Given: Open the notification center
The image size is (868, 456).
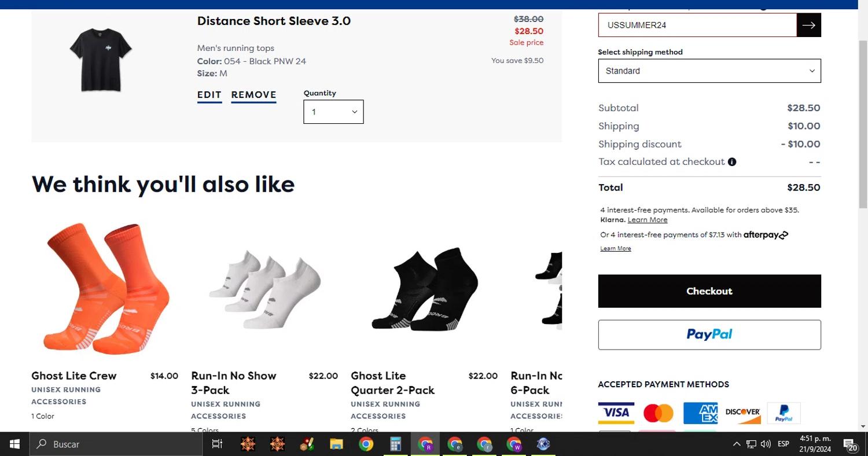Looking at the screenshot, I should pyautogui.click(x=851, y=444).
